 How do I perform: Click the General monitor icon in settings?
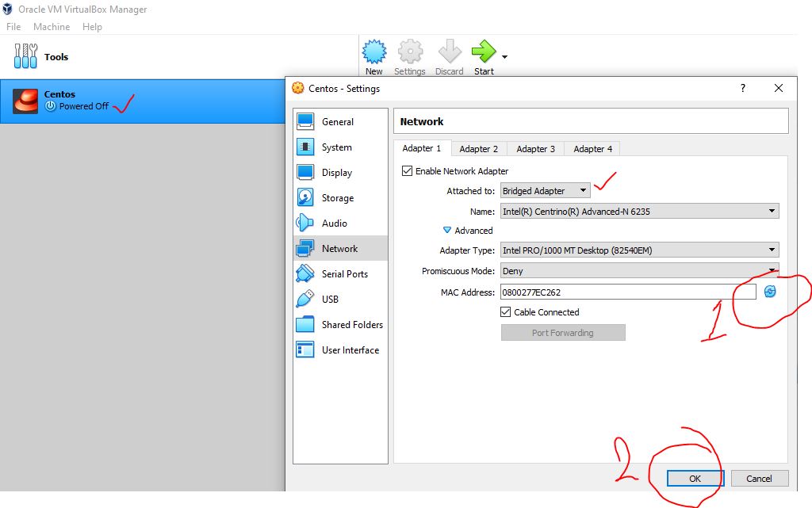(305, 121)
